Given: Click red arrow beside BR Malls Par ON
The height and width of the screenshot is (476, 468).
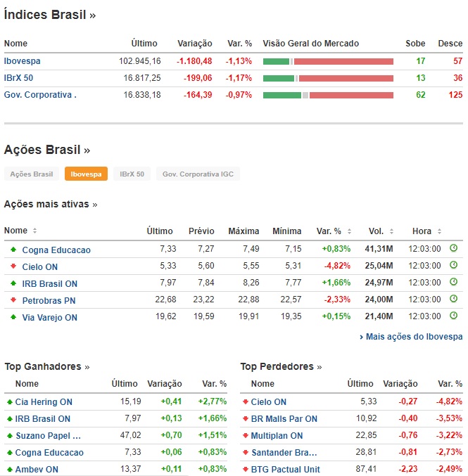Looking at the screenshot, I should (x=246, y=419).
